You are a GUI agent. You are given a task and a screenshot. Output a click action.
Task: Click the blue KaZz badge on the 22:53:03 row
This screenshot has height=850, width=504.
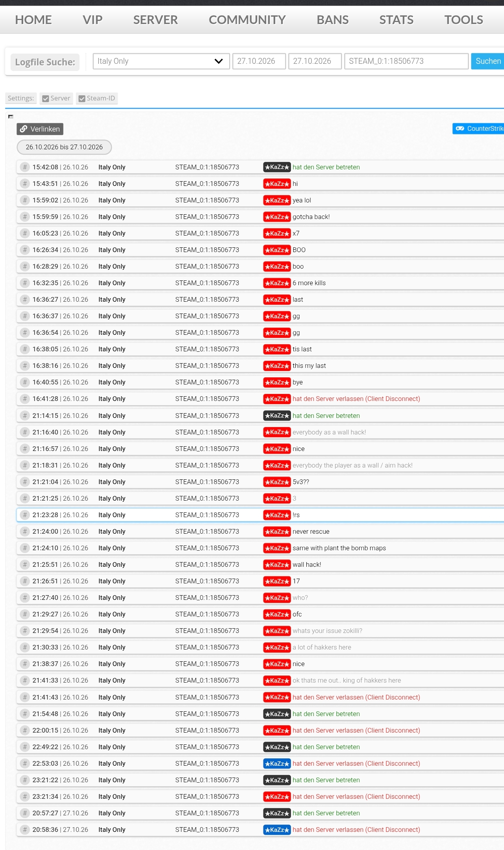point(277,763)
